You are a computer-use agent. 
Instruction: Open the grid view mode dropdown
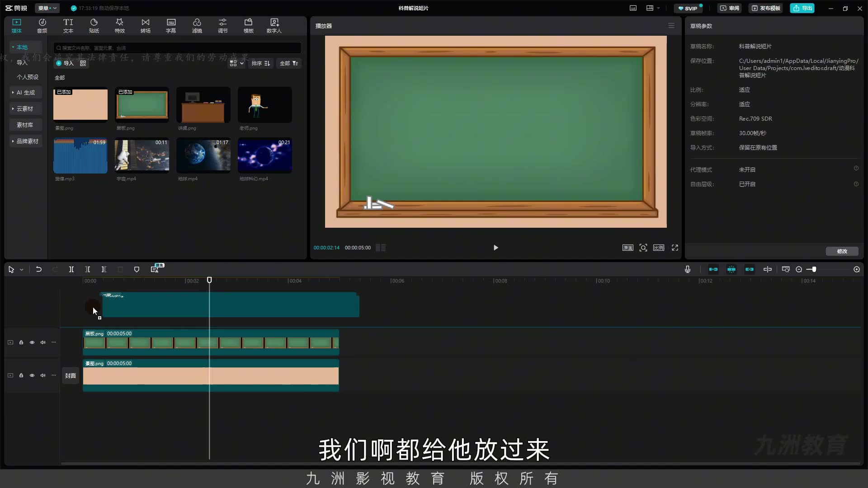(237, 63)
